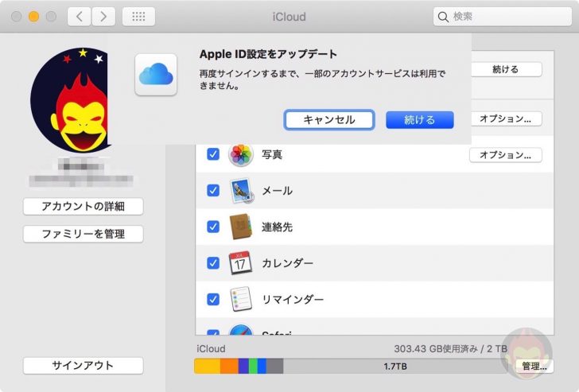This screenshot has height=392, width=579.
Task: Click green segment of storage bar
Action: pyautogui.click(x=253, y=367)
